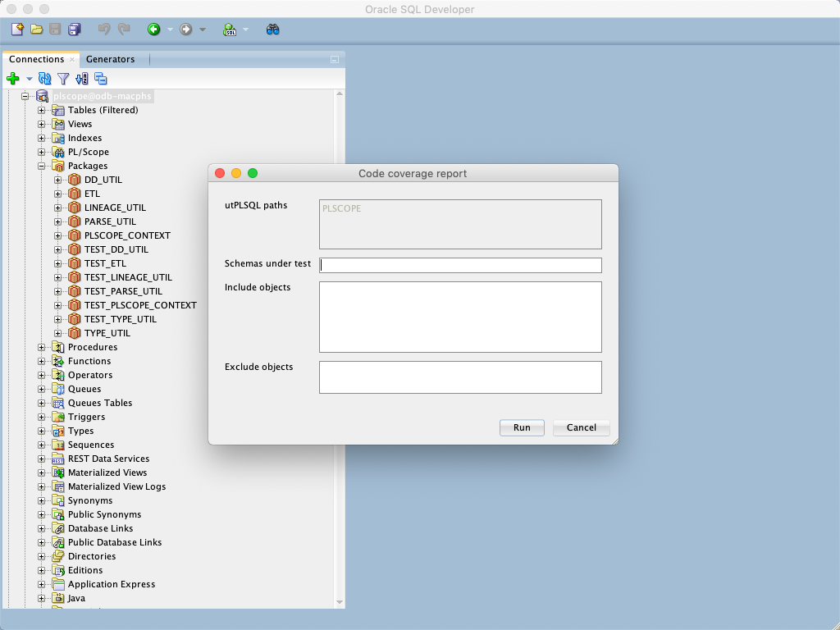Click the Save All toolbar icon
The image size is (840, 630).
75,29
